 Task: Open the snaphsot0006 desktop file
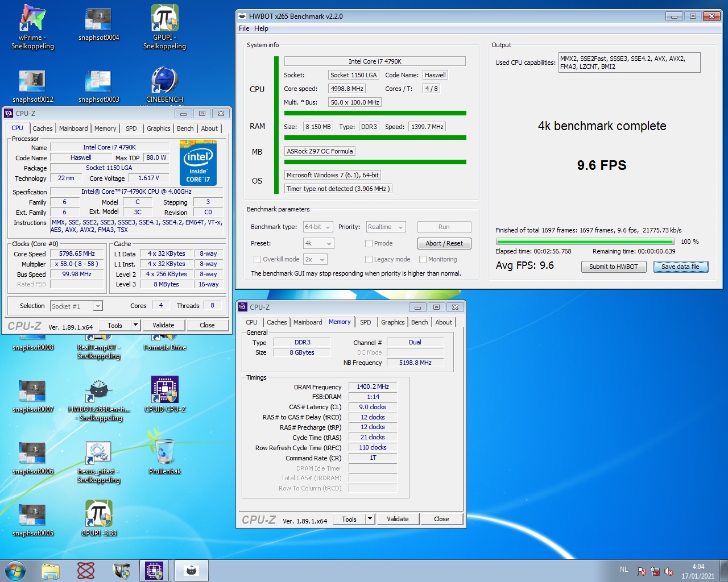(x=32, y=458)
